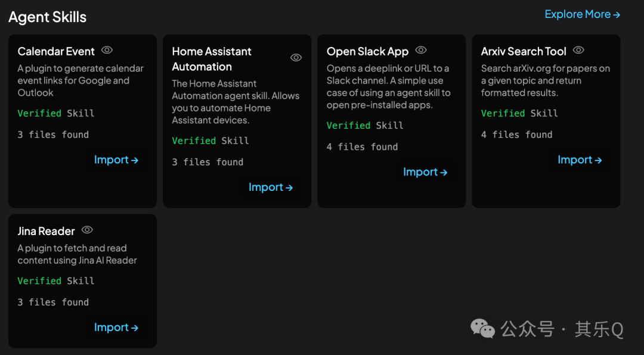Screen dimensions: 644x355
Task: Click Verified Skill label on Jina Reader card
Action: [56, 280]
